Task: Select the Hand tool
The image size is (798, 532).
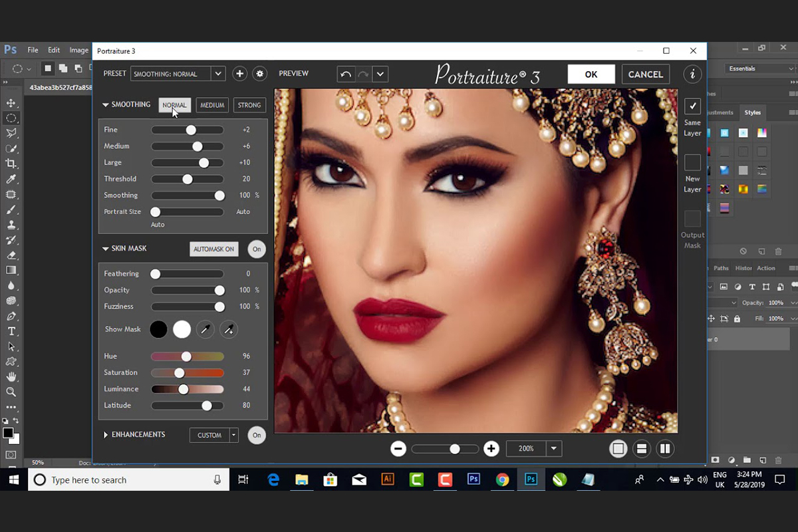Action: click(11, 377)
